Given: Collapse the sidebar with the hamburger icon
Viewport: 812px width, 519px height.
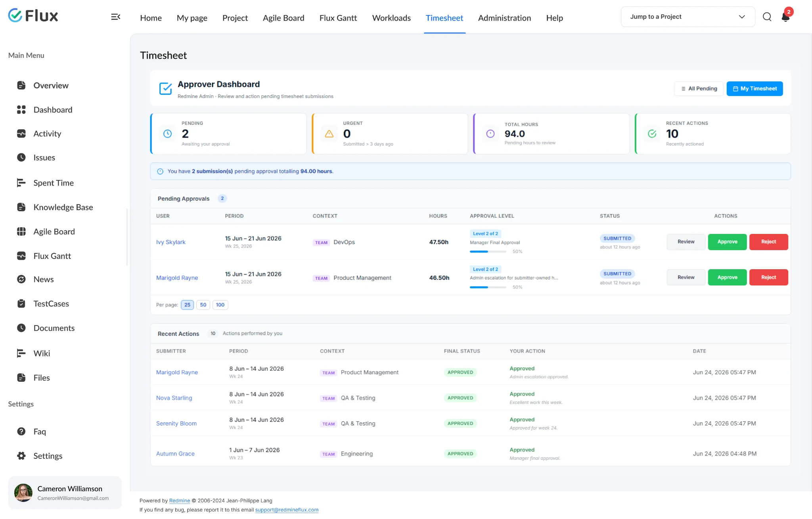Looking at the screenshot, I should (x=115, y=17).
